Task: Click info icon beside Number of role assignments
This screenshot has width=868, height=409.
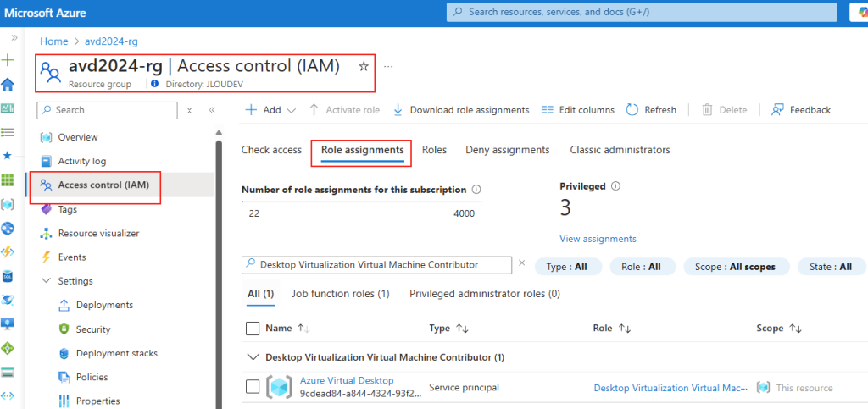Action: (x=476, y=190)
